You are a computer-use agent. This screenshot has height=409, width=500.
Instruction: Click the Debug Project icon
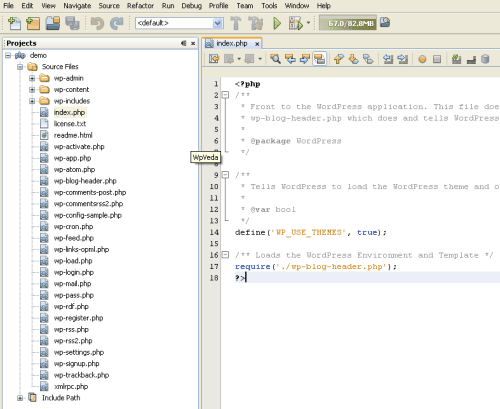click(296, 23)
